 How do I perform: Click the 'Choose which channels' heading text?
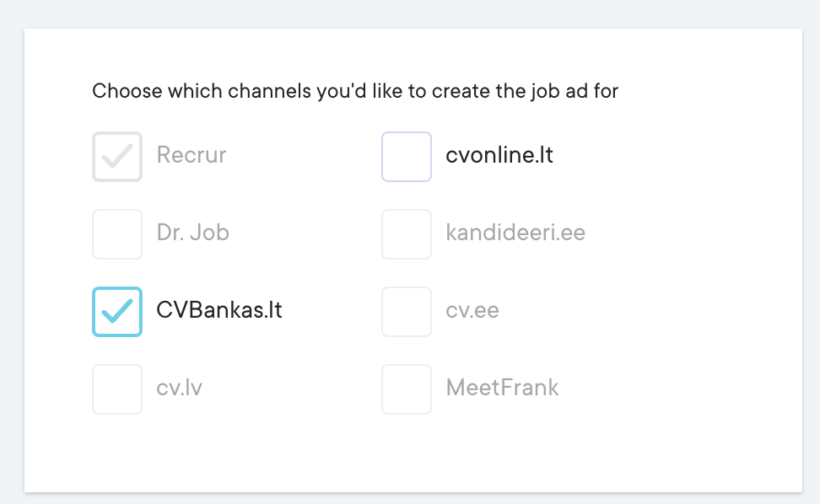(x=202, y=91)
